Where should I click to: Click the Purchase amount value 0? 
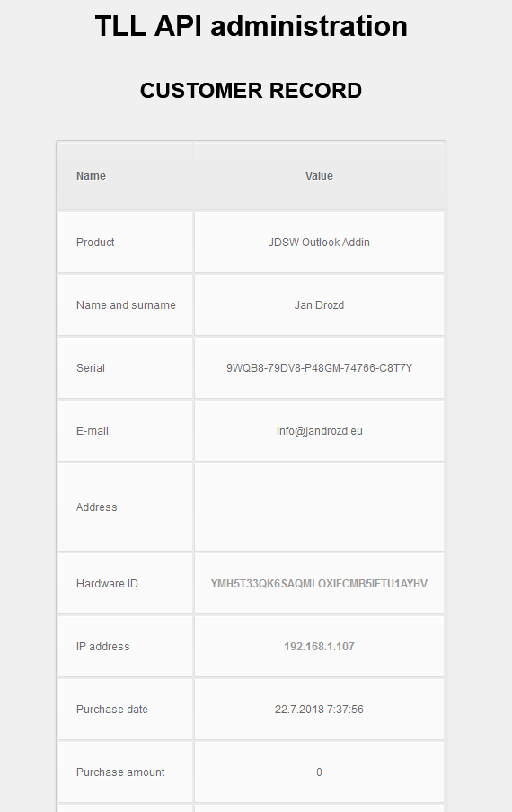[319, 772]
